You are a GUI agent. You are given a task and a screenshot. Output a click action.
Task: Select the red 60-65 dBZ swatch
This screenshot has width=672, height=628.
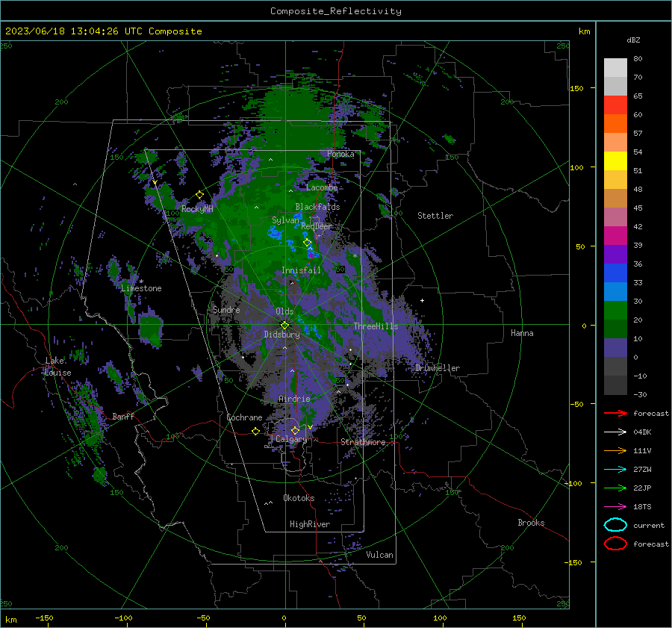pos(615,105)
